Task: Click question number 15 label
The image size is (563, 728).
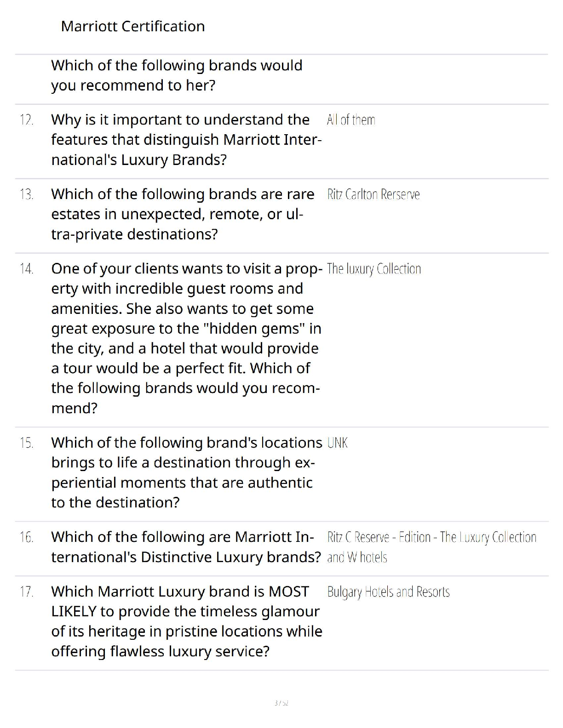Action: click(x=27, y=443)
